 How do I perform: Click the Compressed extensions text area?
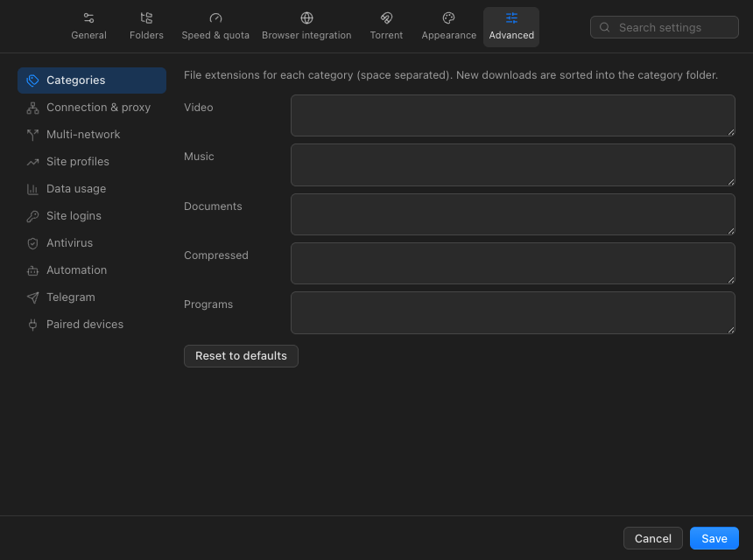513,263
